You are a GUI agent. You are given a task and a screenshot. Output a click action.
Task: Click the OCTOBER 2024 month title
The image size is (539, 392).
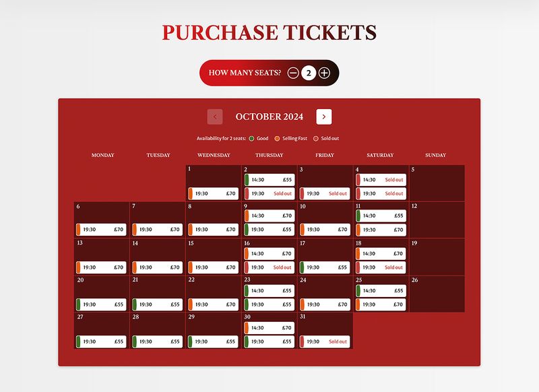269,117
